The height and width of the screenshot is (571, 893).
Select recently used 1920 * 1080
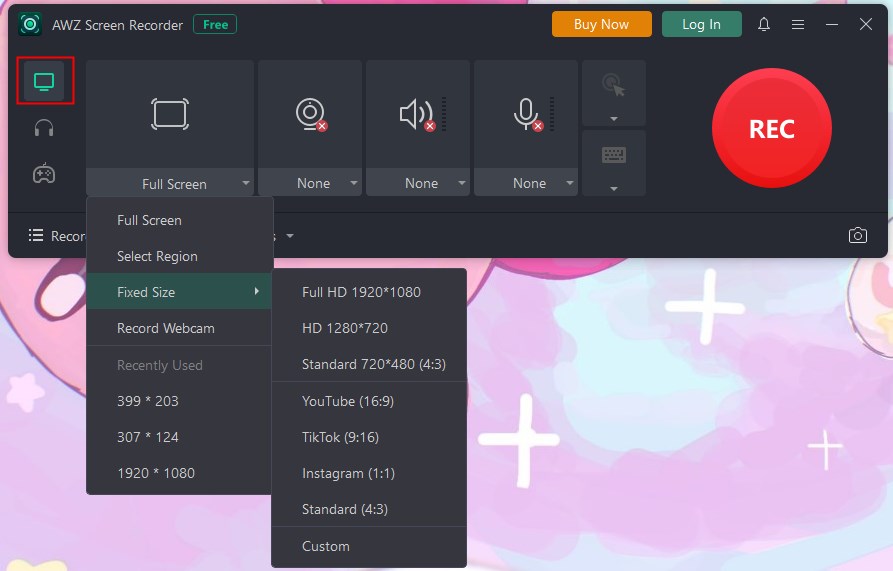[x=179, y=473]
